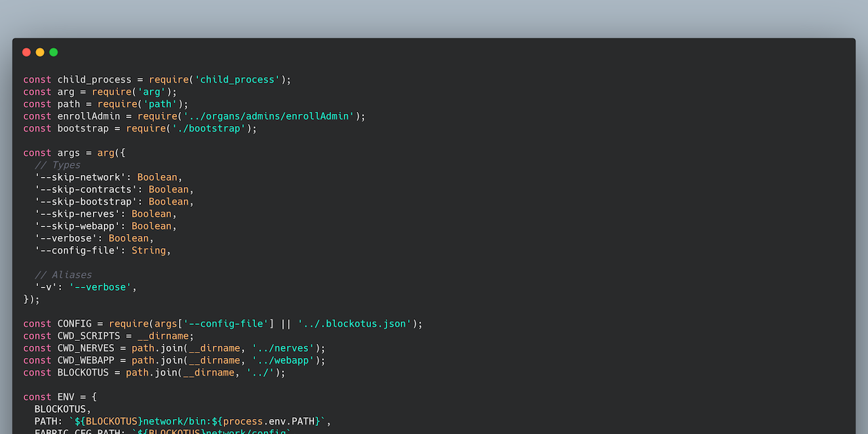Click the yellow minimize window dot
868x434 pixels.
[40, 52]
